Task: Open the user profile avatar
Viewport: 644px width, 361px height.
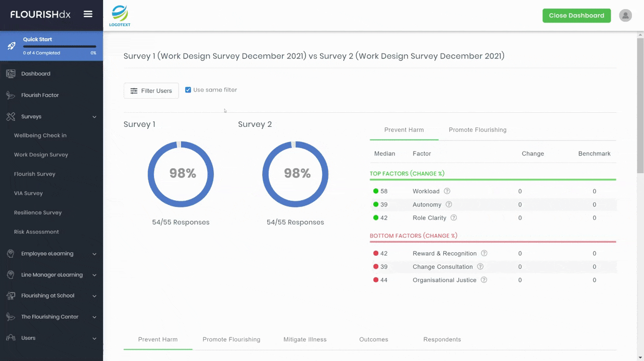Action: pos(625,16)
